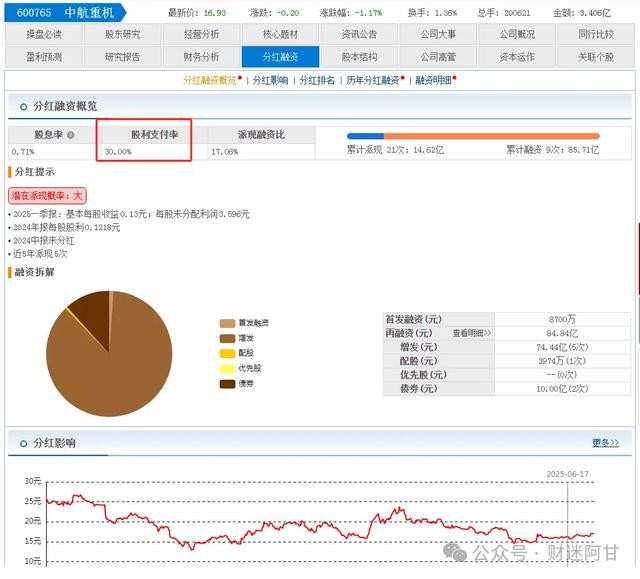
Task: Jump to 融资明细 sub-navigation link
Action: point(433,80)
